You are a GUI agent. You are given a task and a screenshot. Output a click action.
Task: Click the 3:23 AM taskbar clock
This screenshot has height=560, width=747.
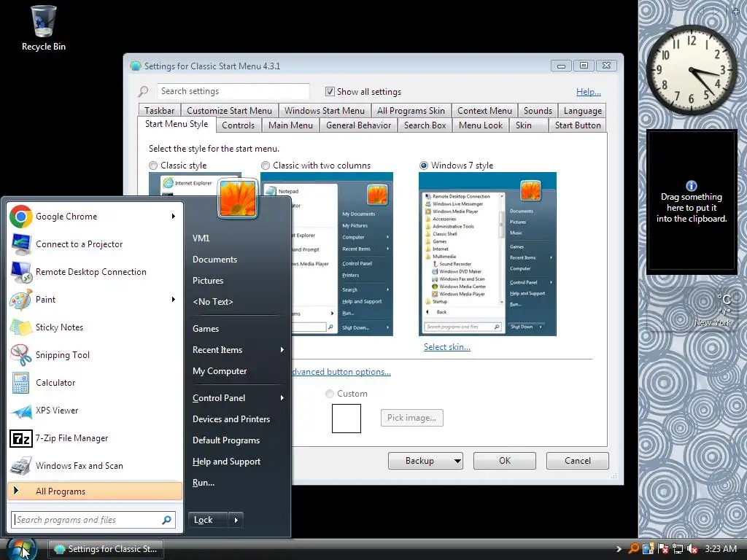coord(721,549)
